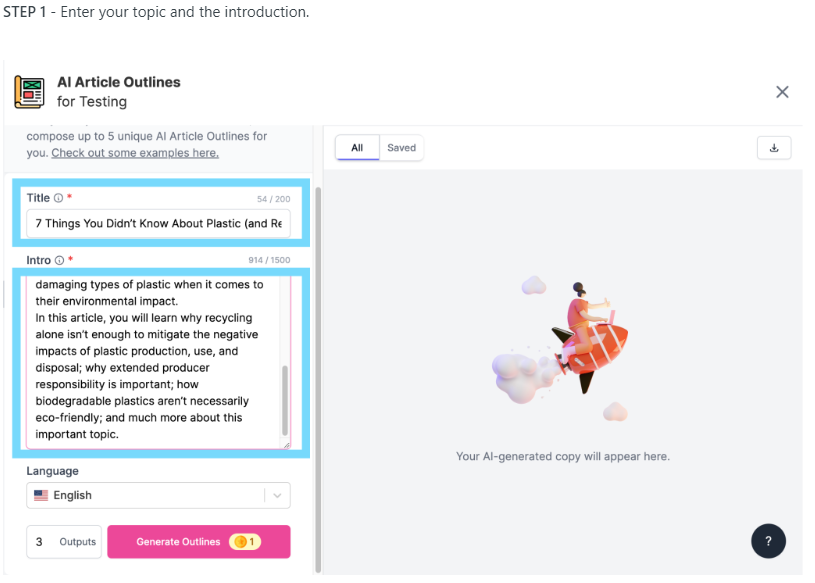Switch to the All tab
The width and height of the screenshot is (815, 583).
pos(357,148)
